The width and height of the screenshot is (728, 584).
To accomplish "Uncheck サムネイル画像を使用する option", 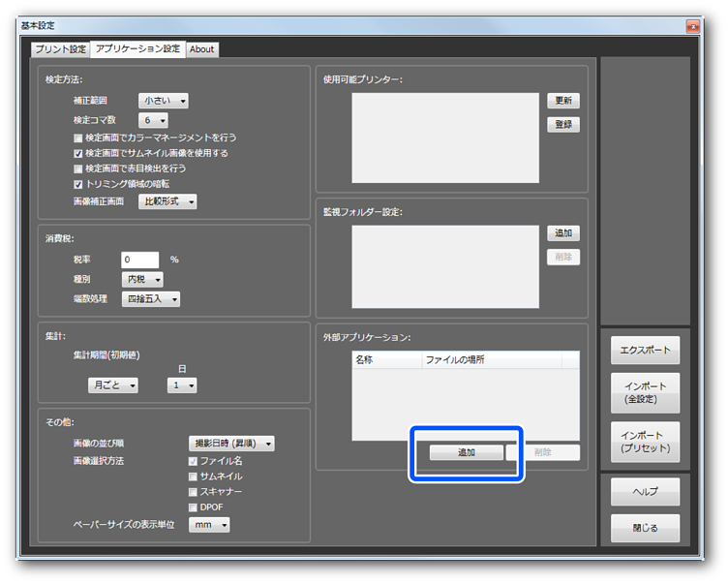I will [78, 153].
